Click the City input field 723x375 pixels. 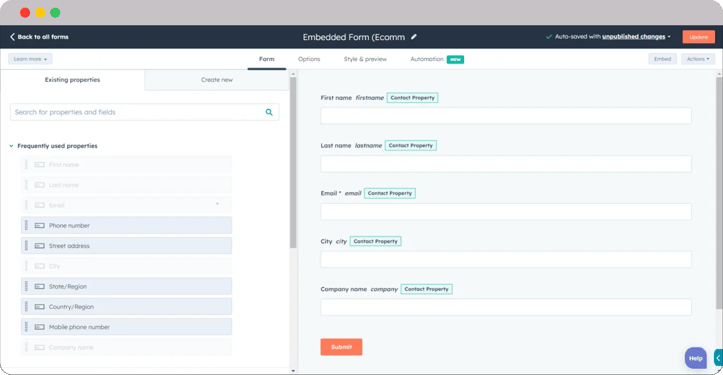(x=506, y=259)
